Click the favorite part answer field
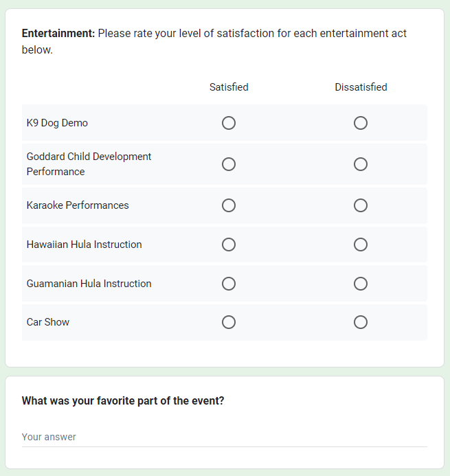The image size is (450, 476). tap(224, 437)
